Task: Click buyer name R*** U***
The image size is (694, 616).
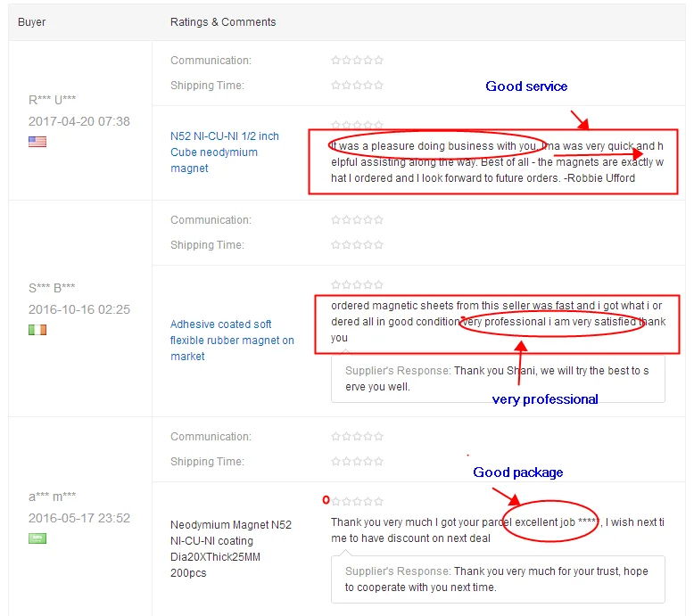Action: (53, 100)
